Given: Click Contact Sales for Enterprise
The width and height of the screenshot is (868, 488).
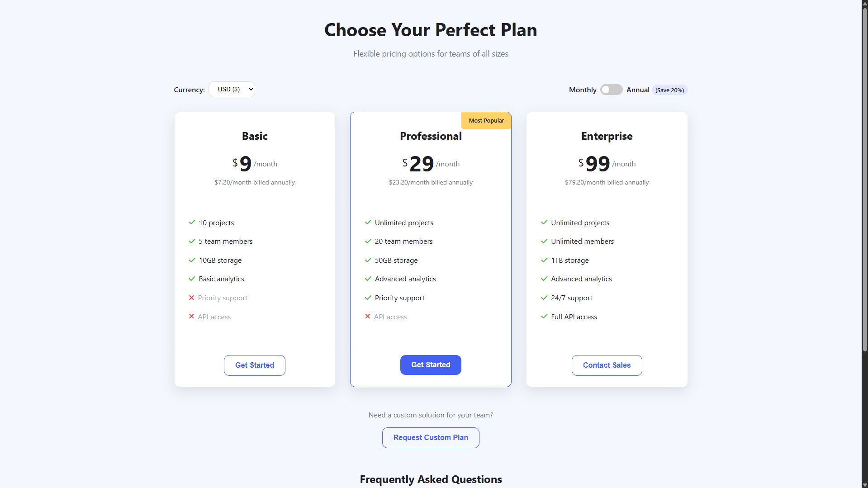Looking at the screenshot, I should coord(607,365).
